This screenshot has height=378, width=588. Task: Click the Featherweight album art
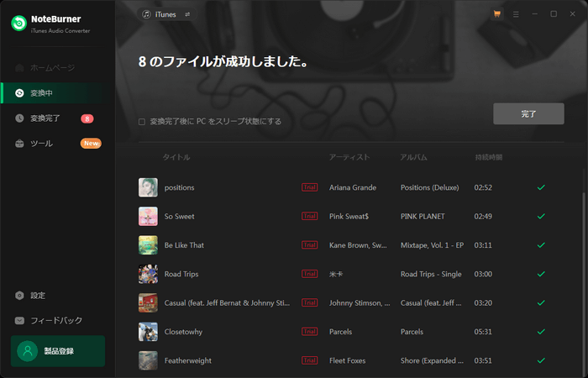click(x=148, y=360)
